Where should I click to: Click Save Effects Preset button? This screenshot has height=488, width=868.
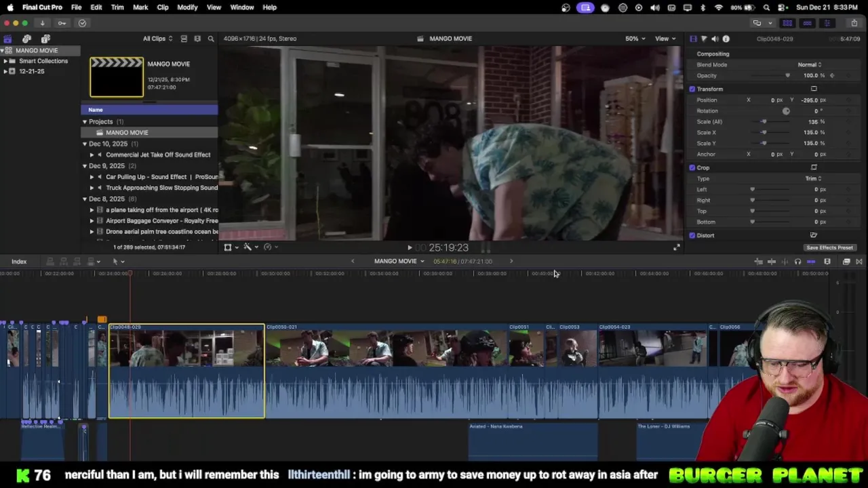(829, 248)
